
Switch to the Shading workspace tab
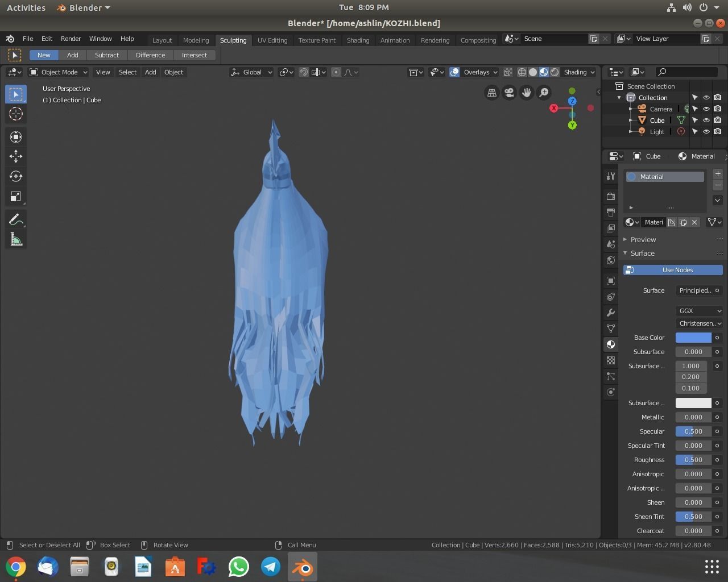tap(358, 40)
